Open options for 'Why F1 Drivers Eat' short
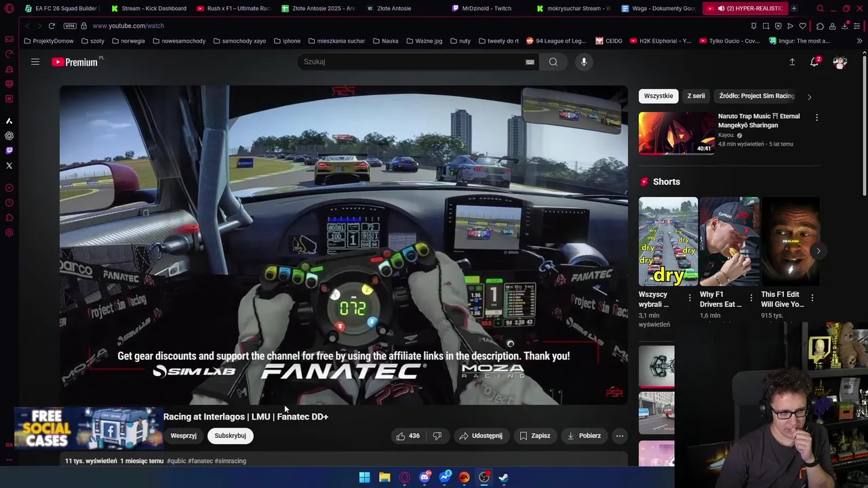The image size is (868, 488). click(x=751, y=298)
